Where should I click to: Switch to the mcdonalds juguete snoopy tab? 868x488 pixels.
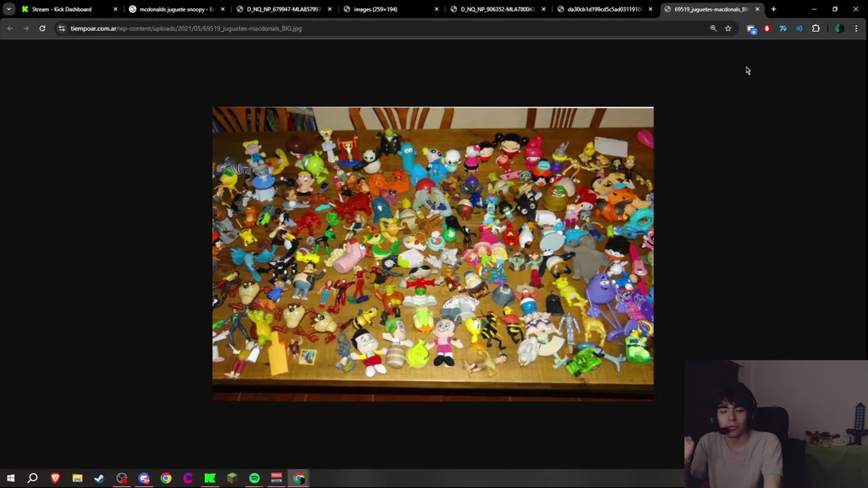tap(176, 9)
